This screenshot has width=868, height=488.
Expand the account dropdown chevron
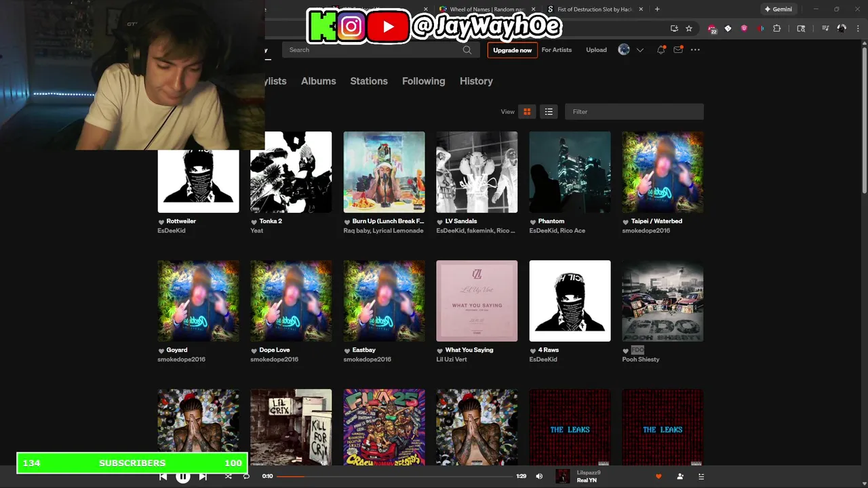point(639,50)
